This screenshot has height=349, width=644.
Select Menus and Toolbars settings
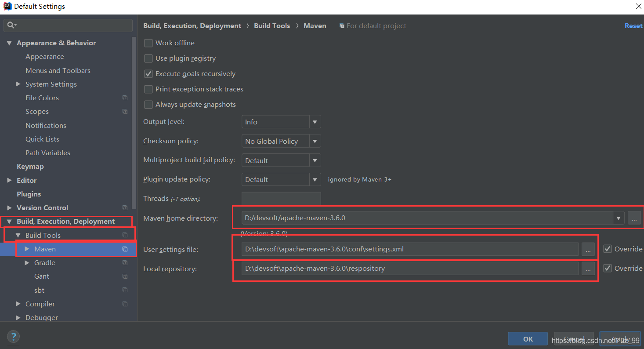[58, 70]
